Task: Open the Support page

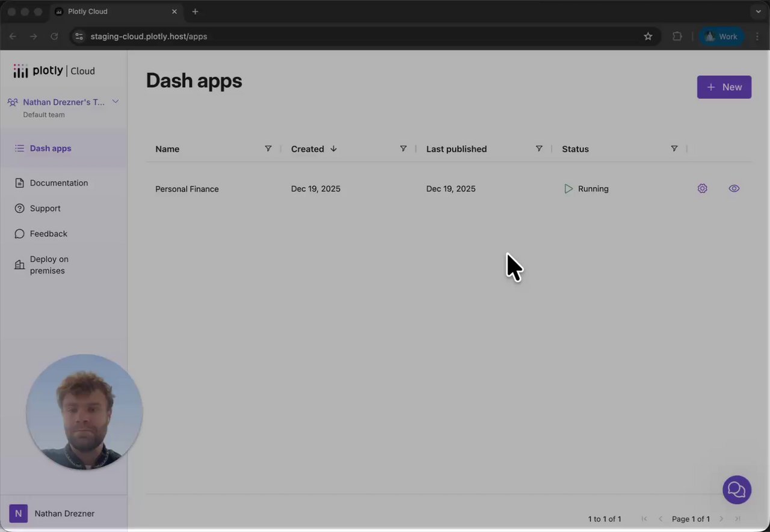Action: click(x=45, y=209)
